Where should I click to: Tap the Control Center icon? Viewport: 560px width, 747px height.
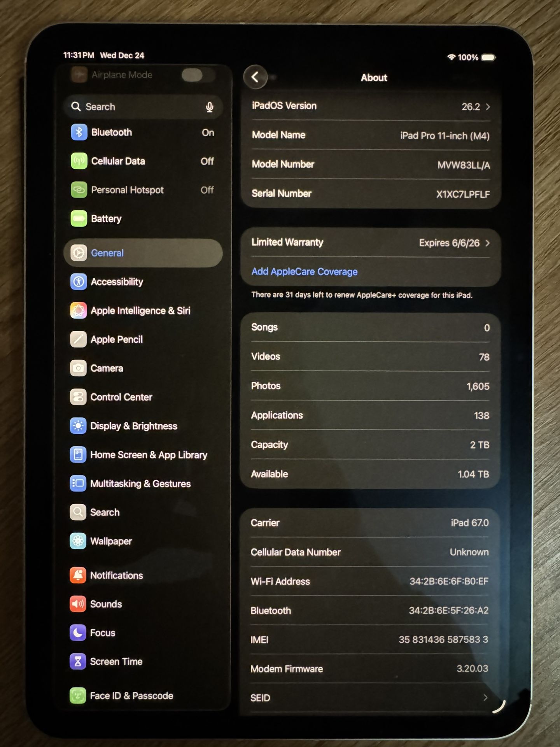(x=78, y=397)
